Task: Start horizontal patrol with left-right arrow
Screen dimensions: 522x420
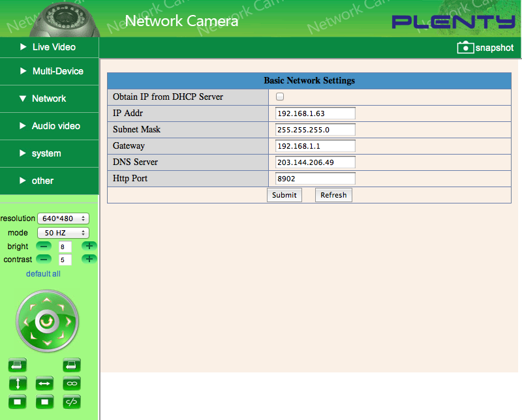Action: click(44, 383)
